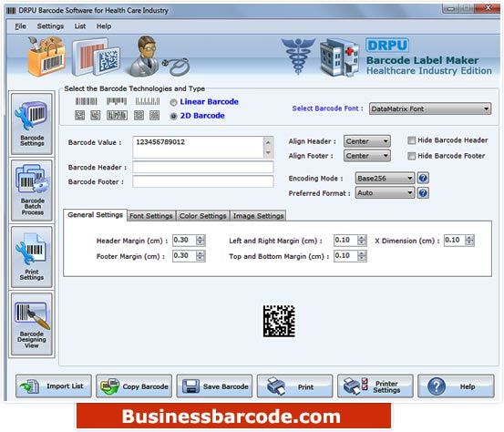Enable Hide Barcode Footer checkbox
This screenshot has width=504, height=432.
(411, 156)
